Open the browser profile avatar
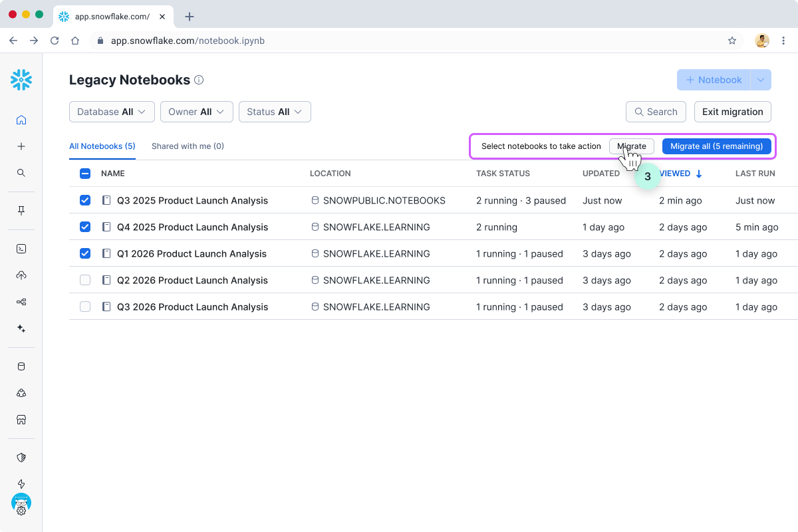This screenshot has height=532, width=798. coord(762,41)
